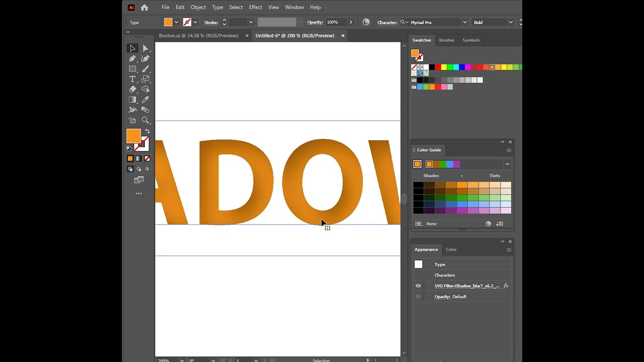Activate the Scale tool
The width and height of the screenshot is (644, 362).
[x=145, y=79]
